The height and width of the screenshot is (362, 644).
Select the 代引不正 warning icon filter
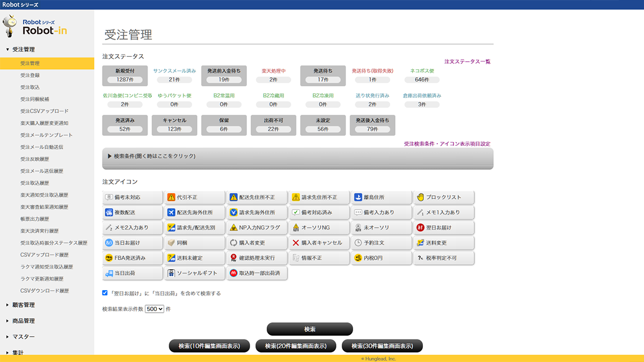(194, 197)
